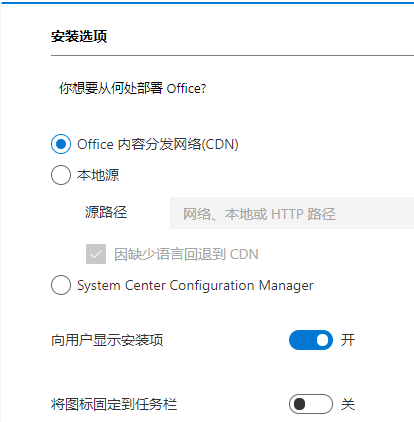Click the 源路径 field label
This screenshot has width=414, height=422.
(x=106, y=212)
